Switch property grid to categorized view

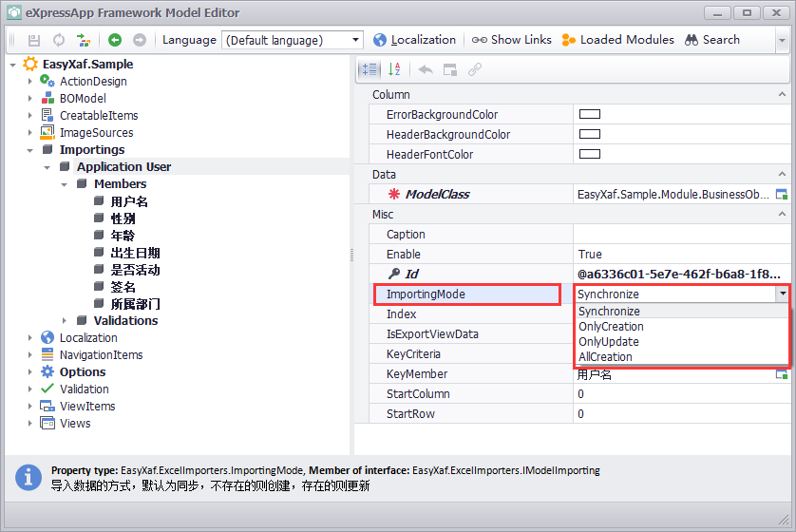pos(369,69)
